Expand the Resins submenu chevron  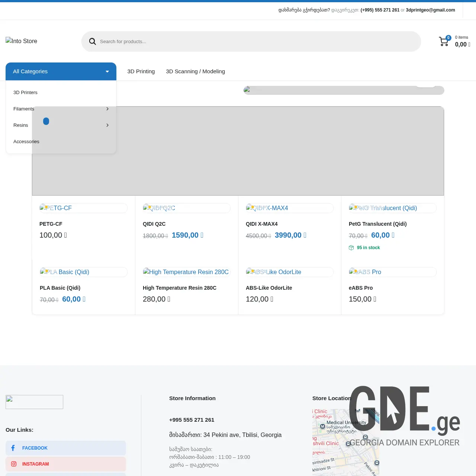(x=107, y=125)
